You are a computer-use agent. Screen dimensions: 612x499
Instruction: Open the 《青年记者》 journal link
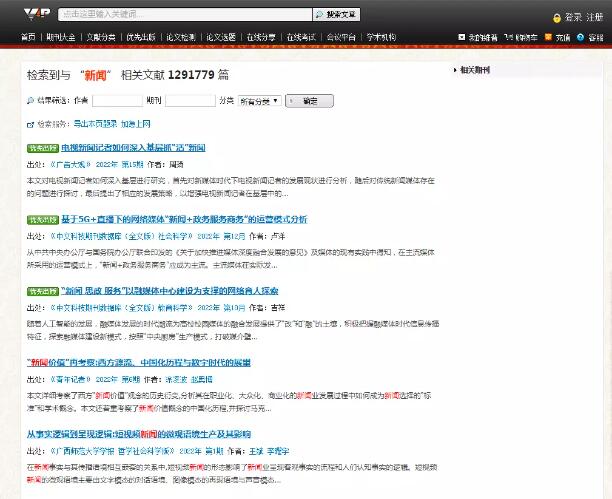click(x=71, y=379)
